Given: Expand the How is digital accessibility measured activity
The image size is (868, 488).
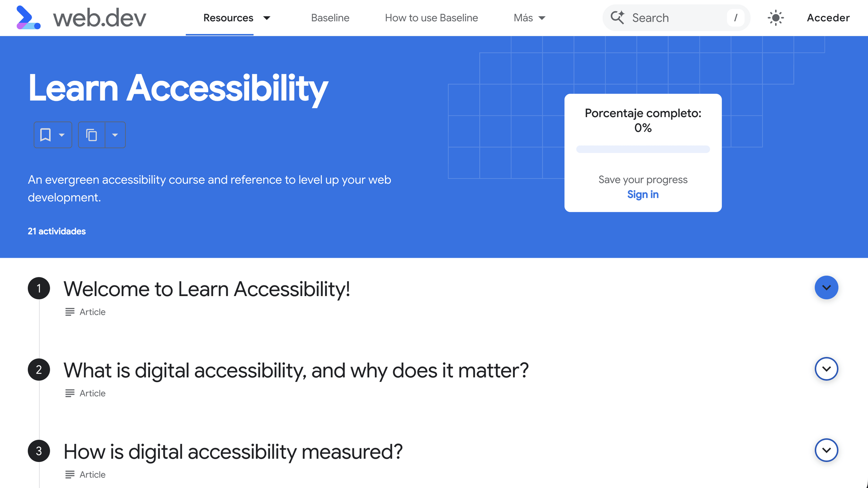Looking at the screenshot, I should [826, 450].
